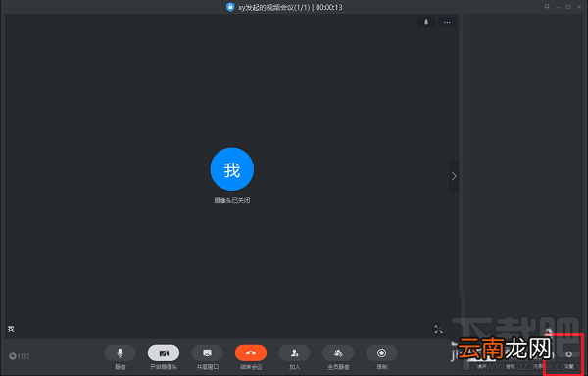
Task: Mute all members (全员静音)
Action: pyautogui.click(x=338, y=352)
